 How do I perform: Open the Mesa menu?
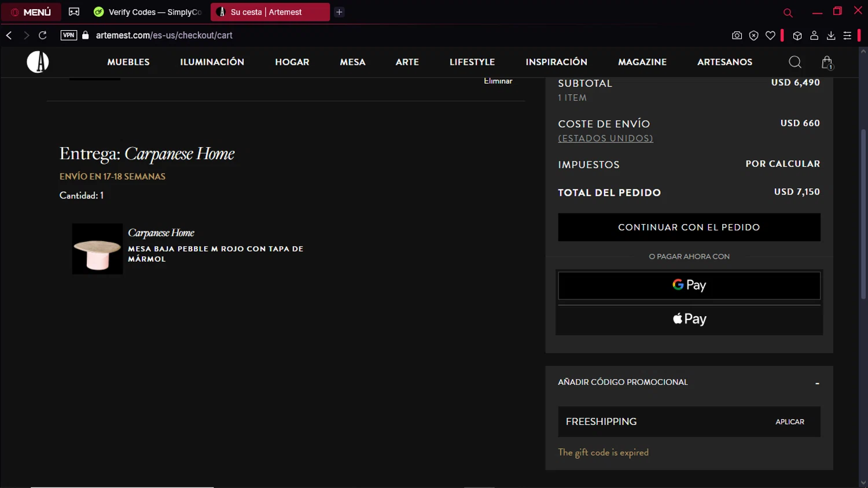tap(352, 62)
